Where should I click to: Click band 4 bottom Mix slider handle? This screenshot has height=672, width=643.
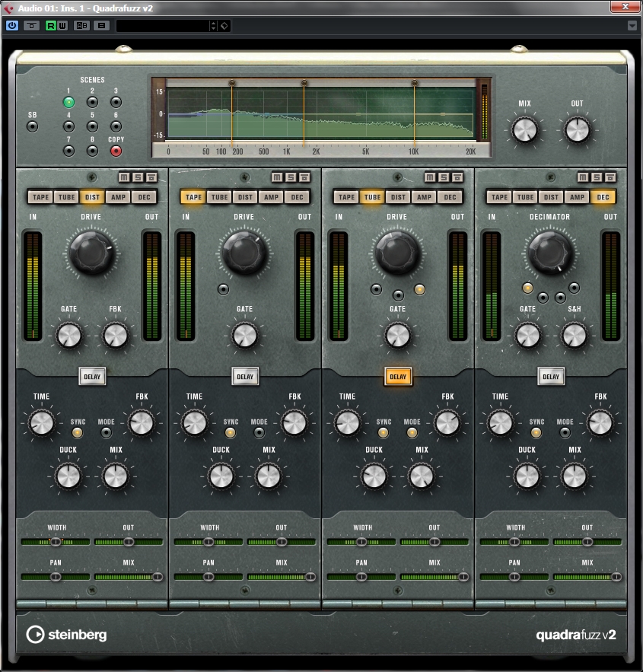pyautogui.click(x=616, y=577)
